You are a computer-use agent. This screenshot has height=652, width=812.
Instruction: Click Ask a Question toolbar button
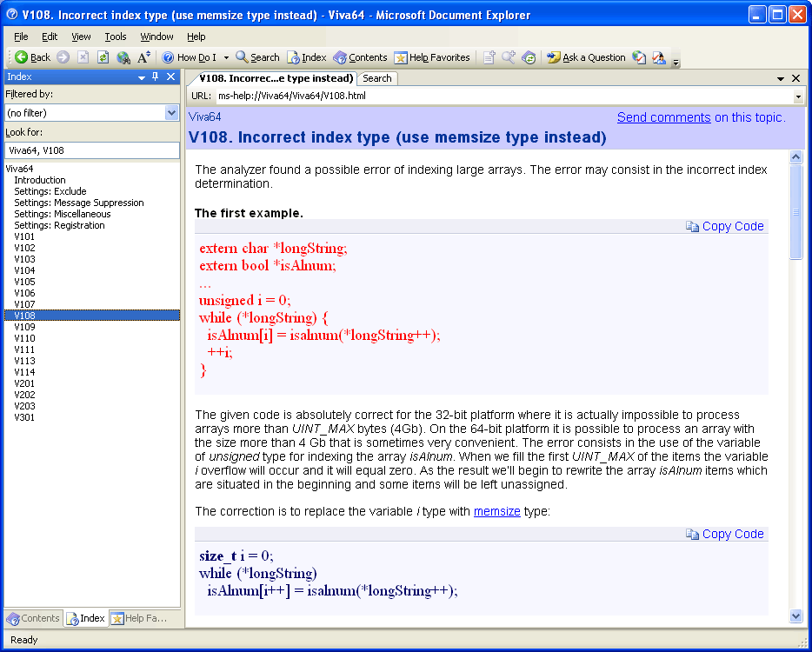[586, 57]
